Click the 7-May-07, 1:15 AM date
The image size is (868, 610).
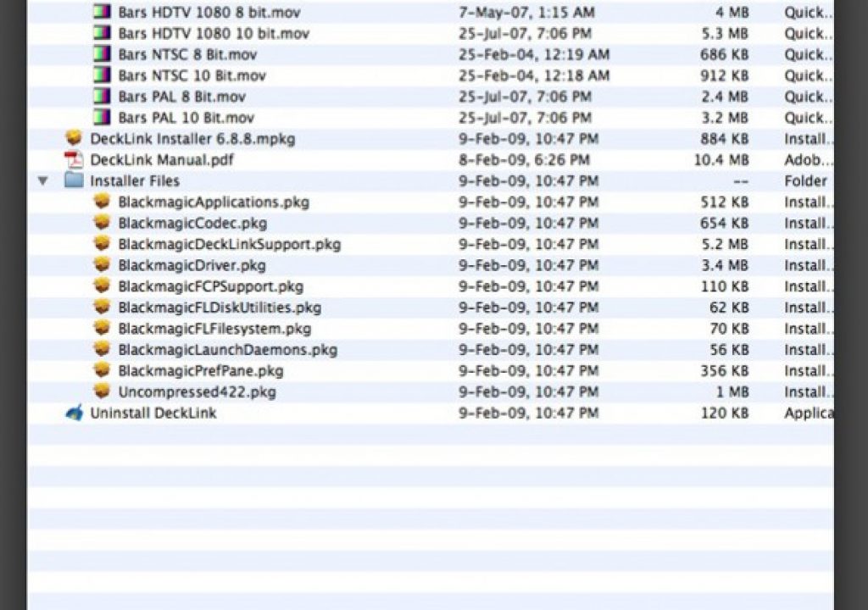click(x=526, y=12)
